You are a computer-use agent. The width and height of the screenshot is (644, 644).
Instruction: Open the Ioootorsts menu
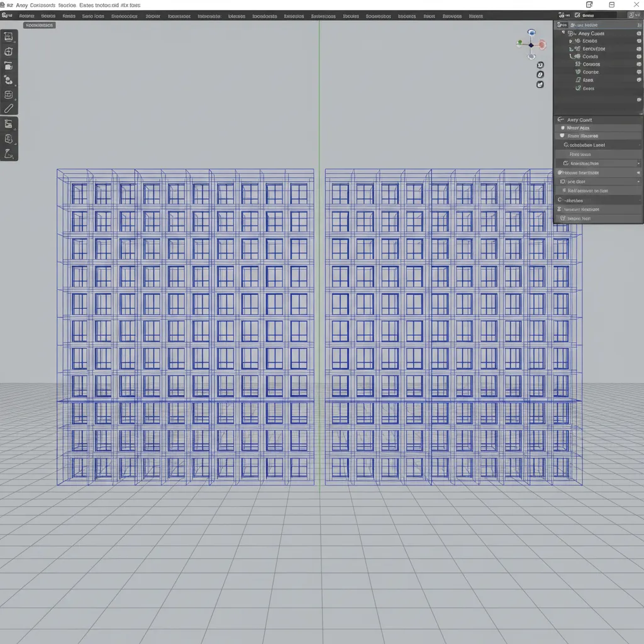(265, 16)
